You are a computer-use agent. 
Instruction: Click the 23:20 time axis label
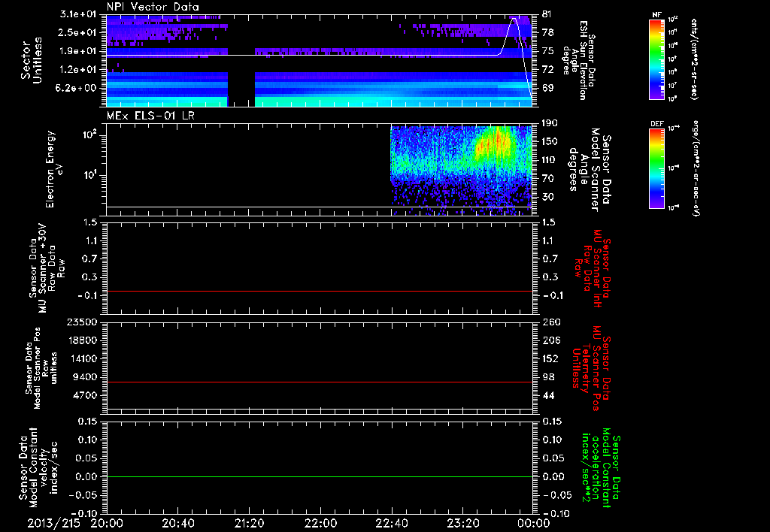point(462,523)
